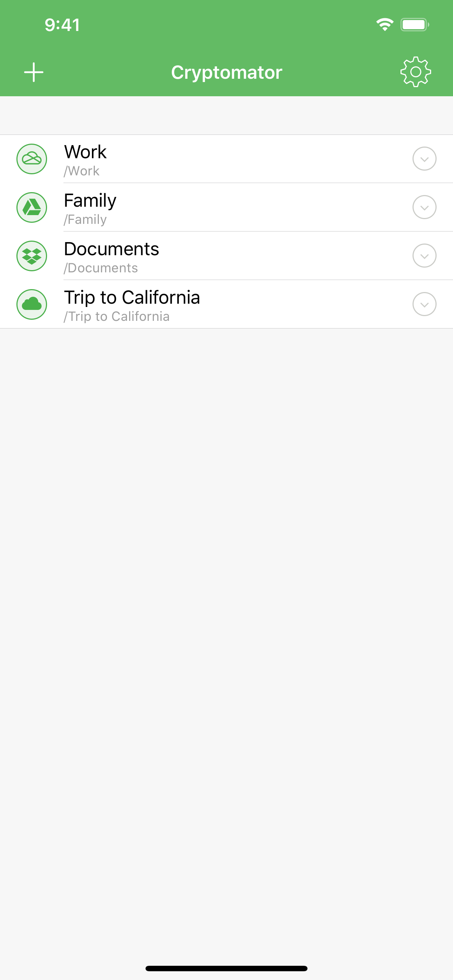453x980 pixels.
Task: Tap the plus icon to add vault
Action: (34, 72)
